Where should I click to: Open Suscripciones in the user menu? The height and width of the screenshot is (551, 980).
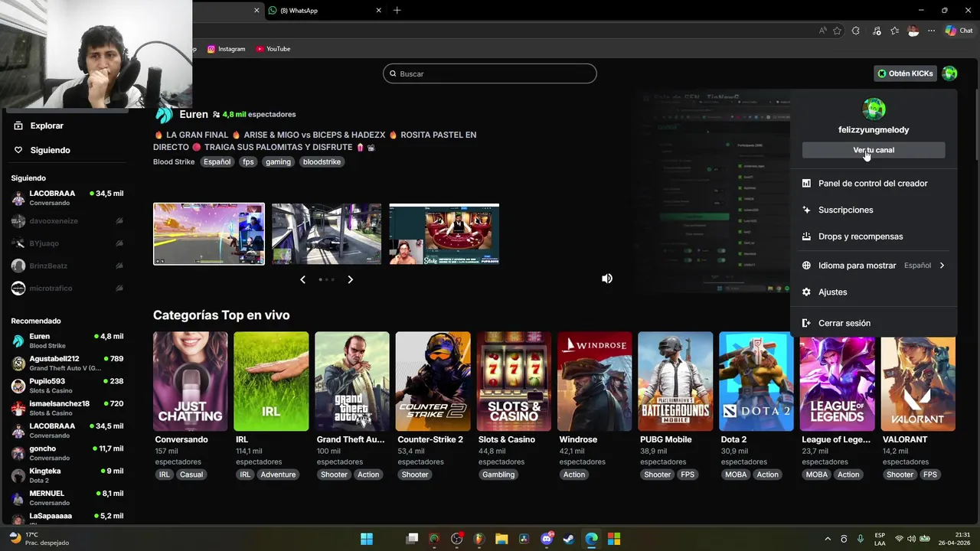click(874, 210)
